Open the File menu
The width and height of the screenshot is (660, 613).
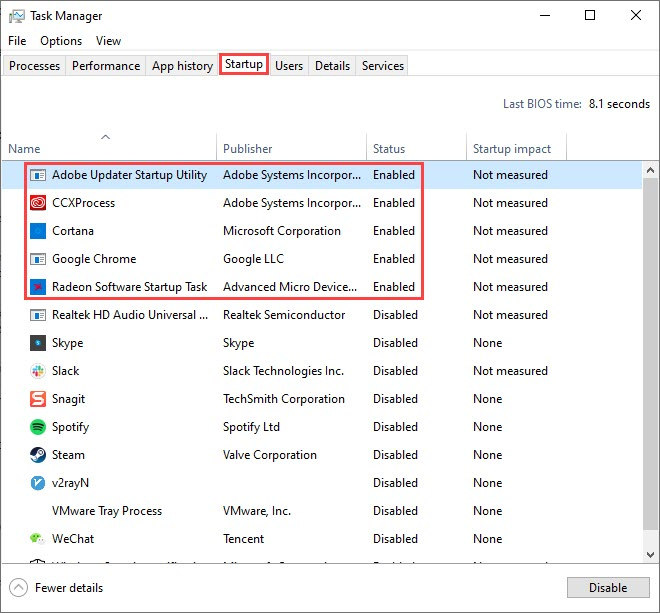pyautogui.click(x=17, y=41)
